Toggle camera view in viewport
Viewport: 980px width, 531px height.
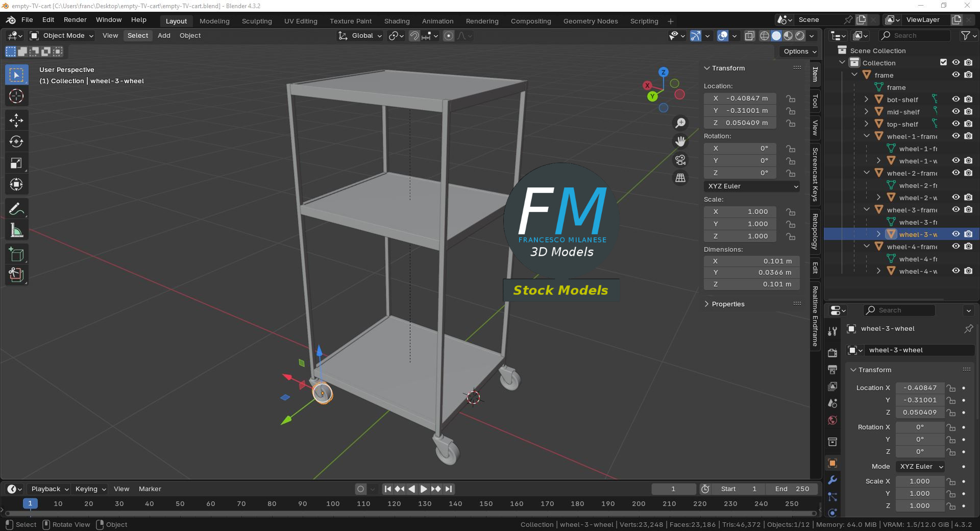click(x=680, y=160)
